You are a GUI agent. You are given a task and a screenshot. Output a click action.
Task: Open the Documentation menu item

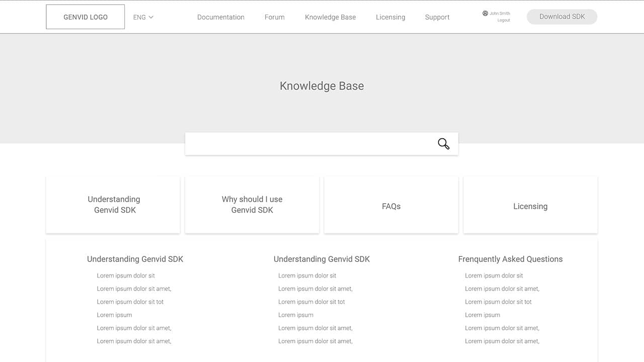[220, 17]
